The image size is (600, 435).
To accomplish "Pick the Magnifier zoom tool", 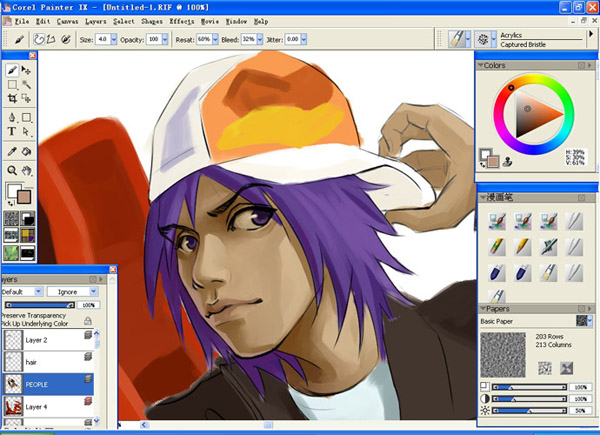I will [x=12, y=171].
